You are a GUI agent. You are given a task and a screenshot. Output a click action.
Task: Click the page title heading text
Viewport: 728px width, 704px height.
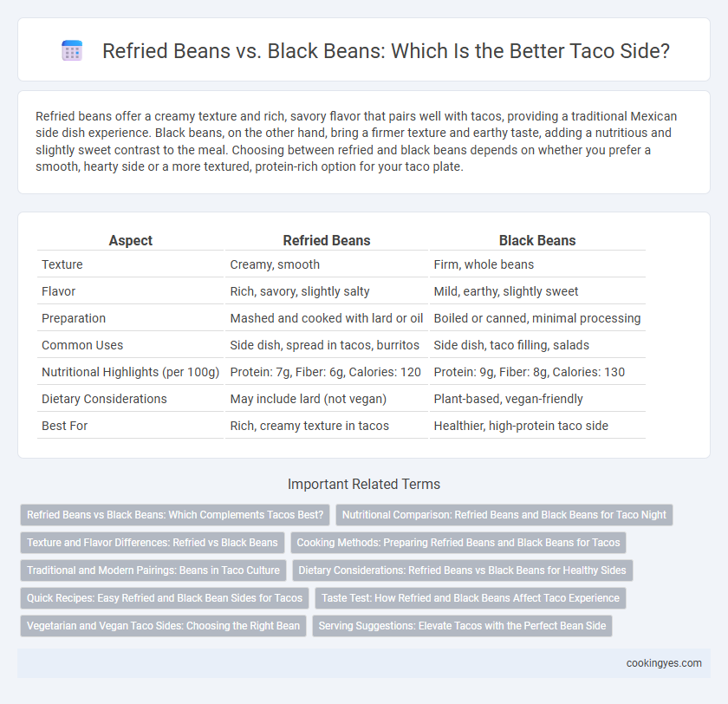386,50
